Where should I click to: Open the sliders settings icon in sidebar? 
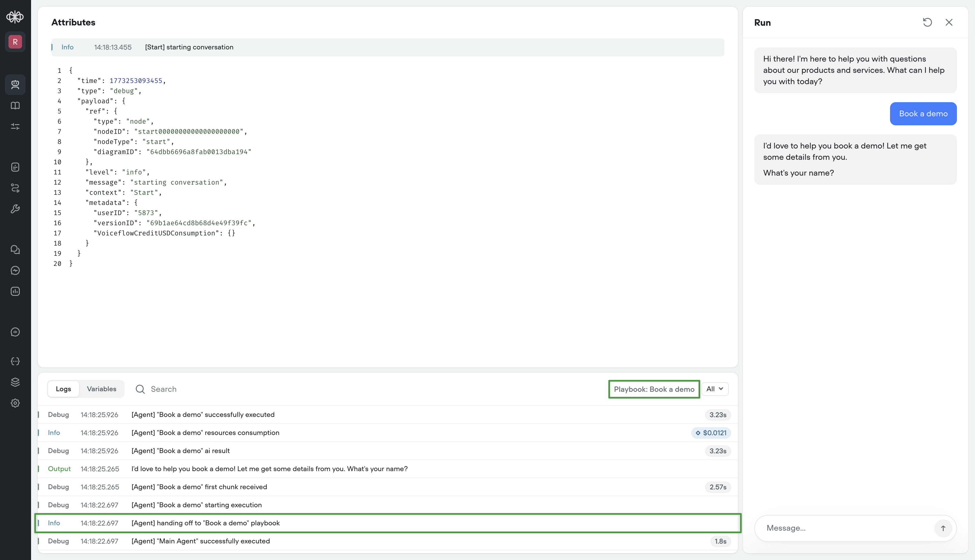(15, 126)
